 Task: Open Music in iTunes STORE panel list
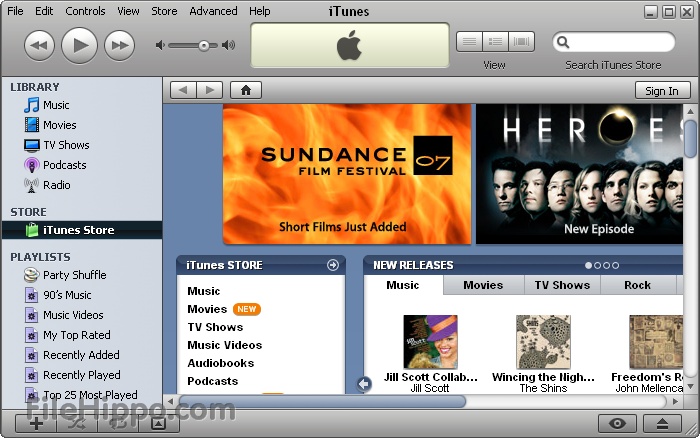coord(204,291)
